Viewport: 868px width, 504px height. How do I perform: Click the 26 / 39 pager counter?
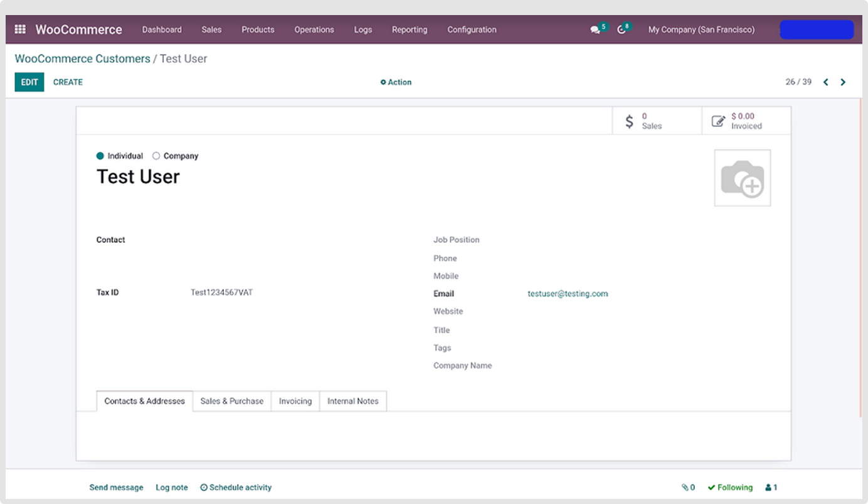coord(798,82)
